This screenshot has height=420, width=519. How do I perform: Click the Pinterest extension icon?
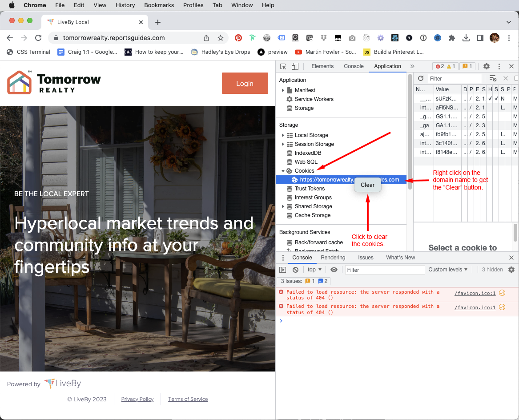coord(238,38)
